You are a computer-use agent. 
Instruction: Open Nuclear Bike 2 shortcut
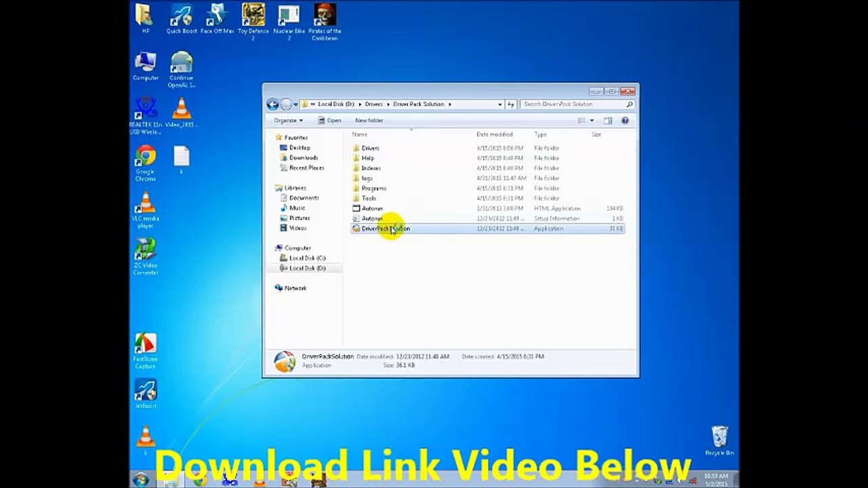coord(289,22)
